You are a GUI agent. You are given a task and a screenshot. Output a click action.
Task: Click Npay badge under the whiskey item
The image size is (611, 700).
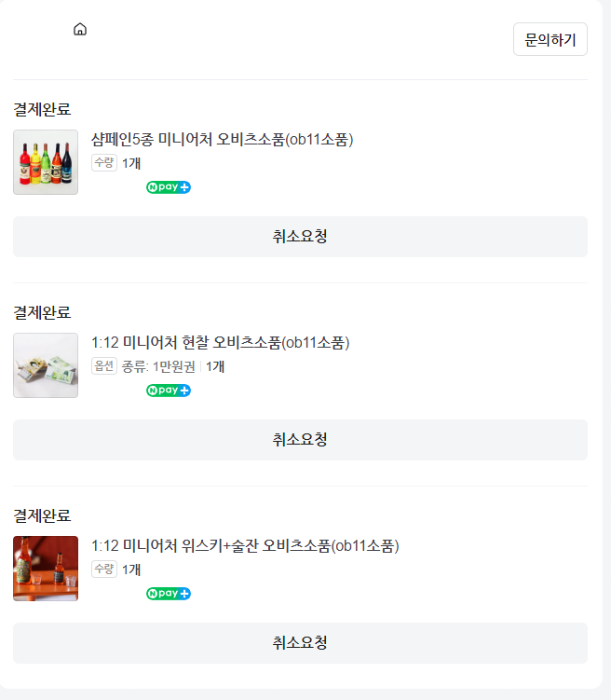169,594
